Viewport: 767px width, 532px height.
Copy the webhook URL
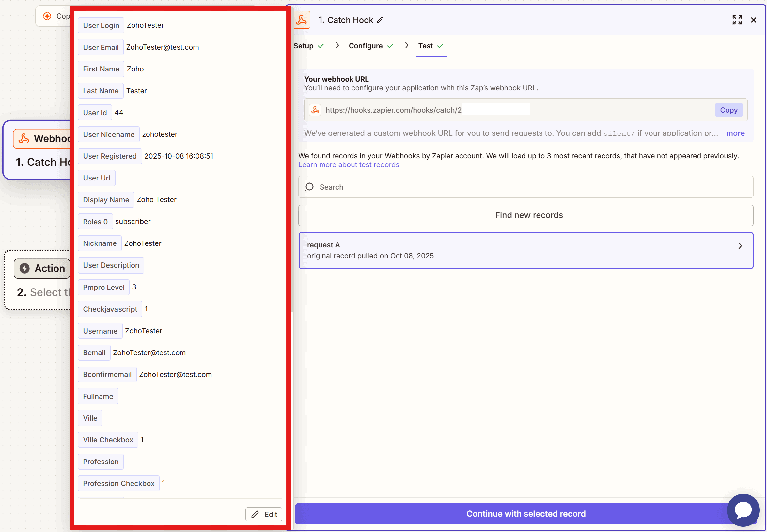[x=728, y=110]
